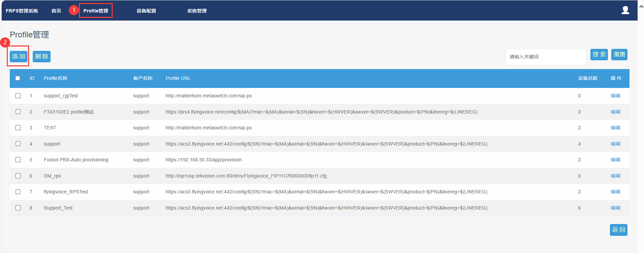Viewport: 644px width, 253px height.
Task: Open the 系统管理 menu
Action: [x=197, y=11]
